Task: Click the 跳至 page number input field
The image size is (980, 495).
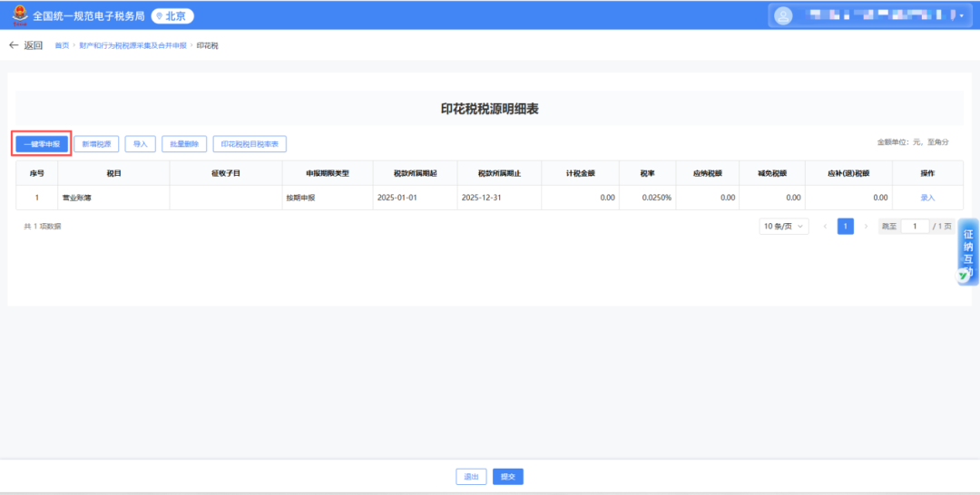Action: [x=915, y=226]
